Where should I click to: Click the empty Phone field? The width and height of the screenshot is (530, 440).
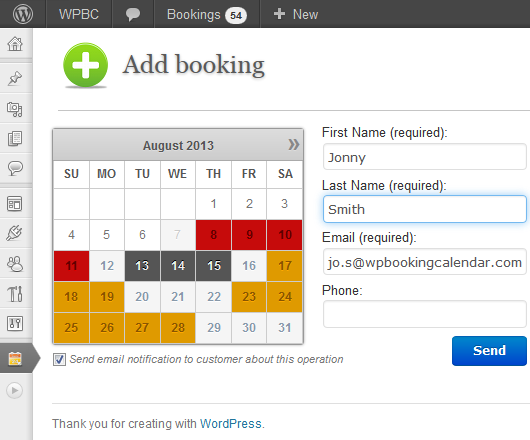click(425, 314)
